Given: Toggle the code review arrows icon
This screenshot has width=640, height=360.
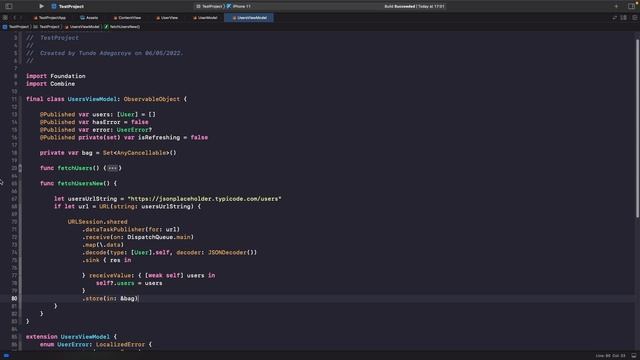Looking at the screenshot, I should click(614, 18).
